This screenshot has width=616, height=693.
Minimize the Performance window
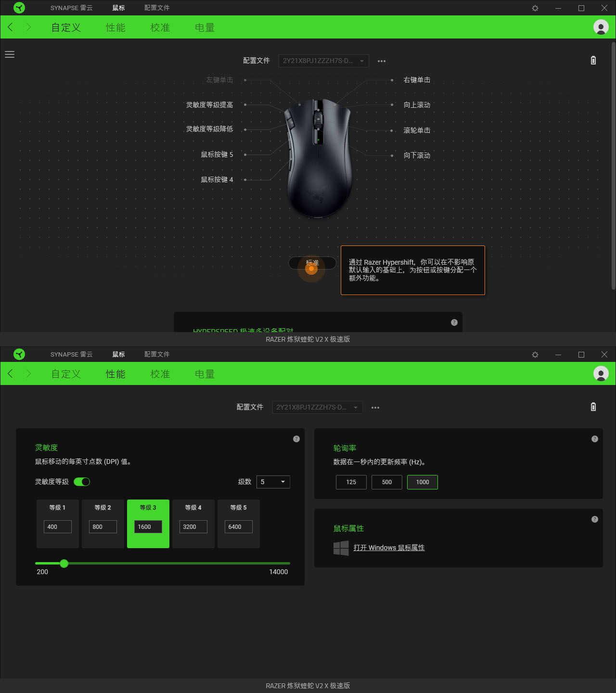pos(558,355)
